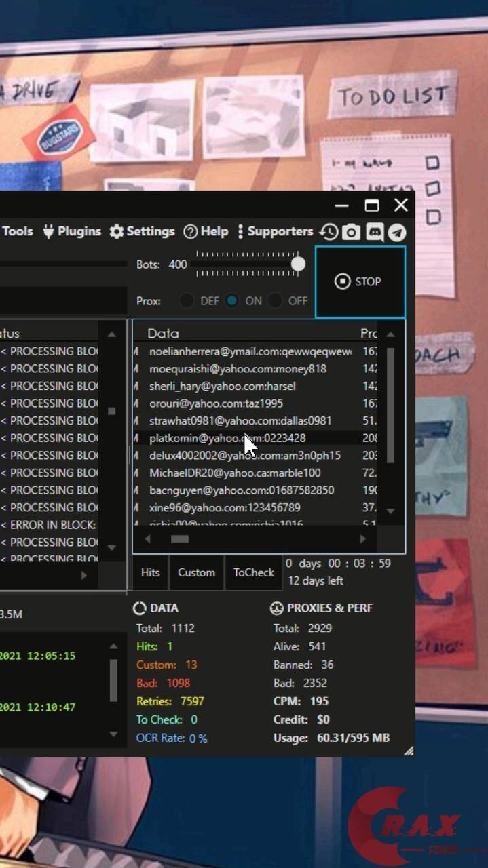
Task: Open the Tools menu
Action: click(17, 231)
